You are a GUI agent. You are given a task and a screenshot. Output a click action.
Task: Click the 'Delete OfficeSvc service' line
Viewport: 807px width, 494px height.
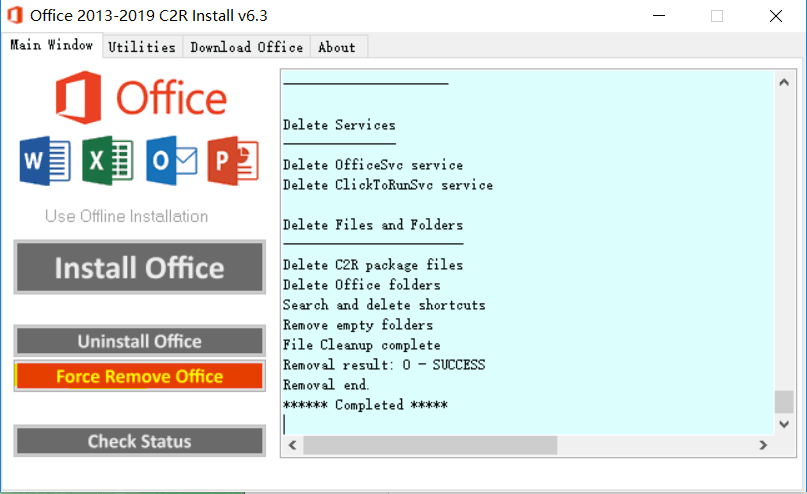(x=373, y=165)
